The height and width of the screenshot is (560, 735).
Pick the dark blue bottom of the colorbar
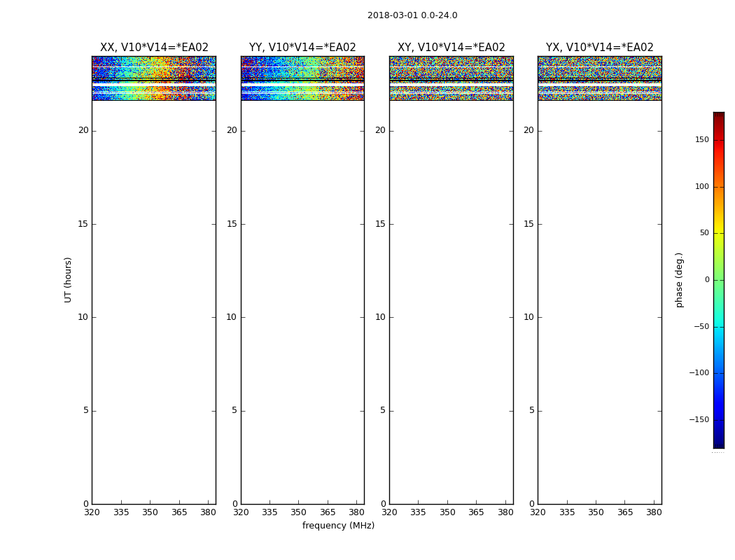(x=718, y=443)
